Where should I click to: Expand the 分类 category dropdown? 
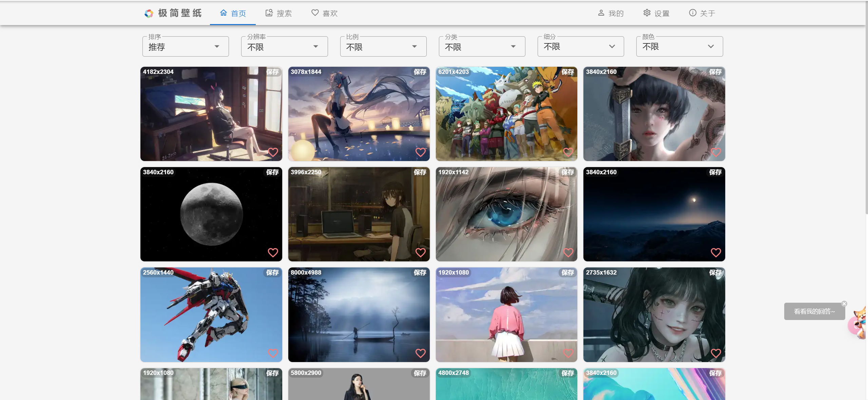[482, 47]
